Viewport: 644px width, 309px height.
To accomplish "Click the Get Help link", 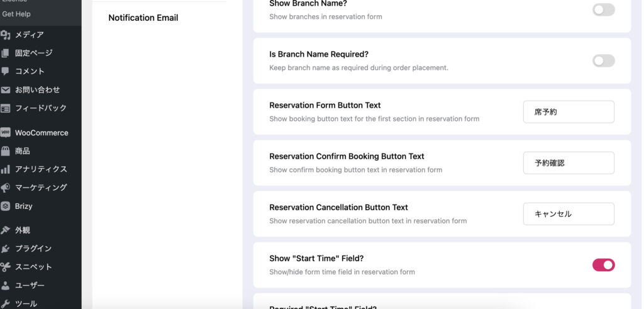I will click(16, 14).
